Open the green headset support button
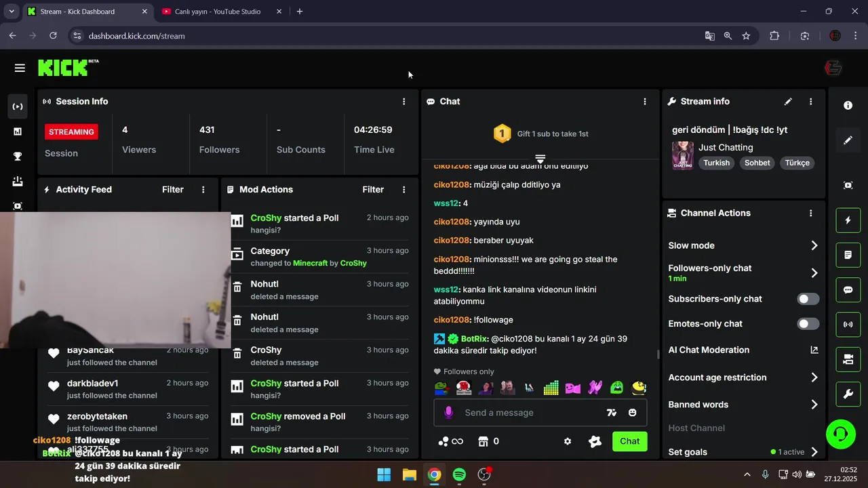 click(x=841, y=434)
